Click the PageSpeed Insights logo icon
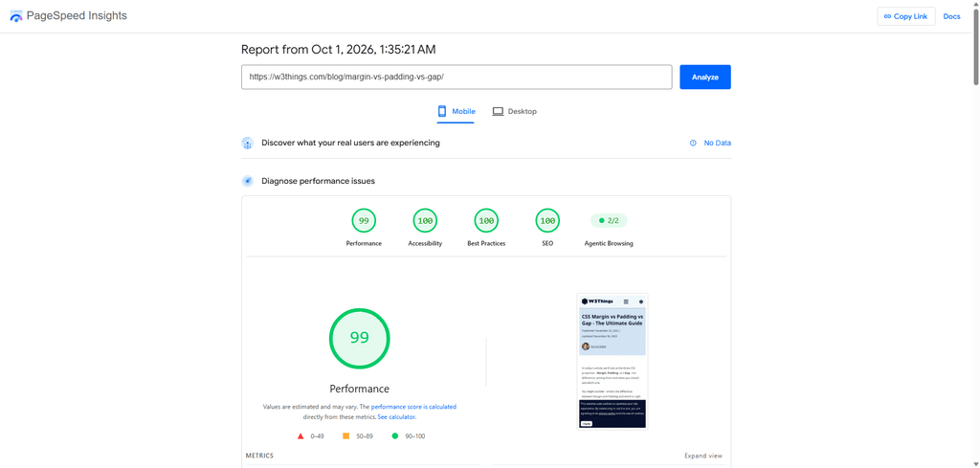The image size is (980, 468). 16,16
